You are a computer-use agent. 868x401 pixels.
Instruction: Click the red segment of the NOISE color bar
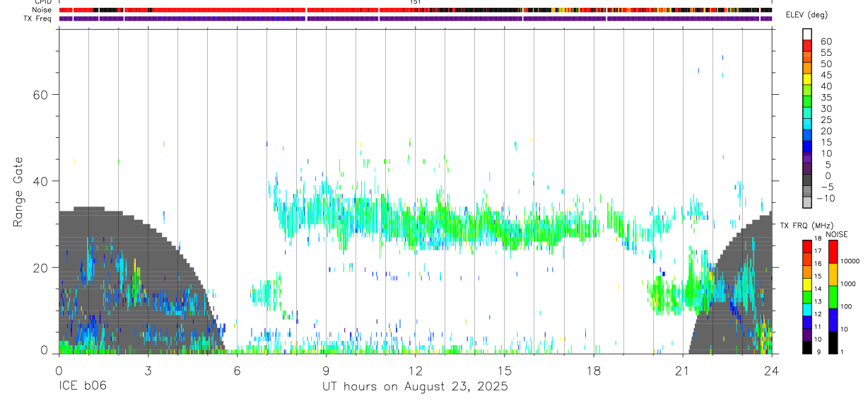click(x=833, y=252)
